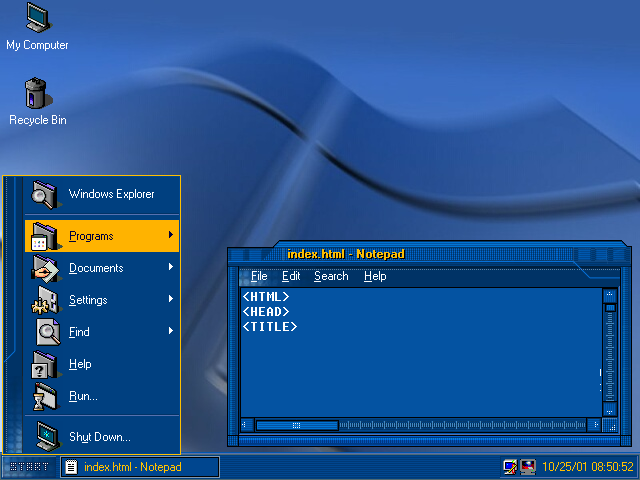Expand the Find submenu arrow
The width and height of the screenshot is (640, 480).
171,331
